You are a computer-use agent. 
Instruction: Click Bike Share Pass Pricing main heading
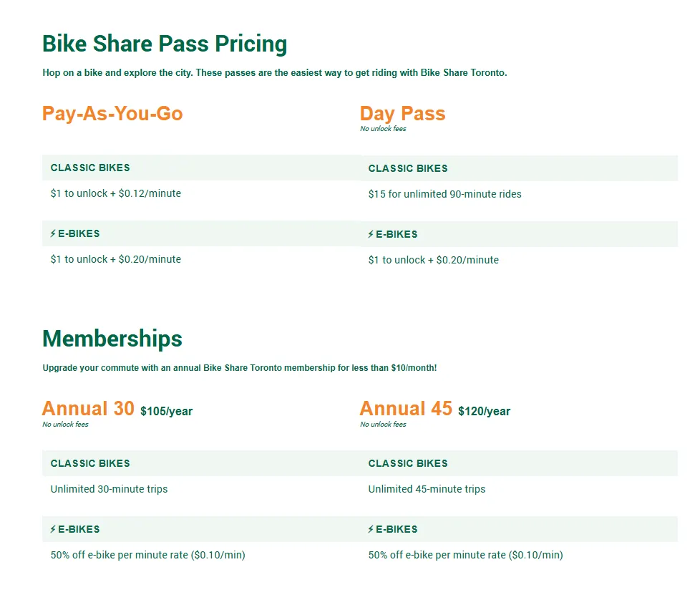click(165, 44)
